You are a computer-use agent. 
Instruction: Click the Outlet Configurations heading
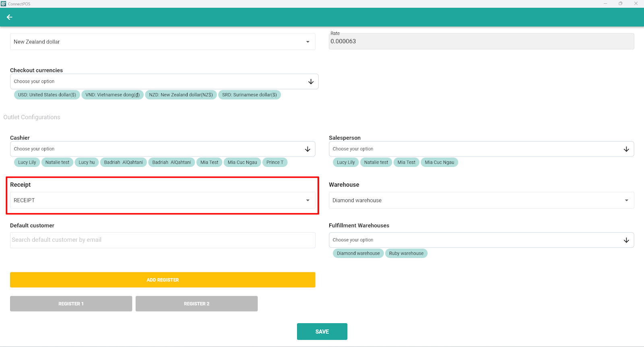pos(32,117)
